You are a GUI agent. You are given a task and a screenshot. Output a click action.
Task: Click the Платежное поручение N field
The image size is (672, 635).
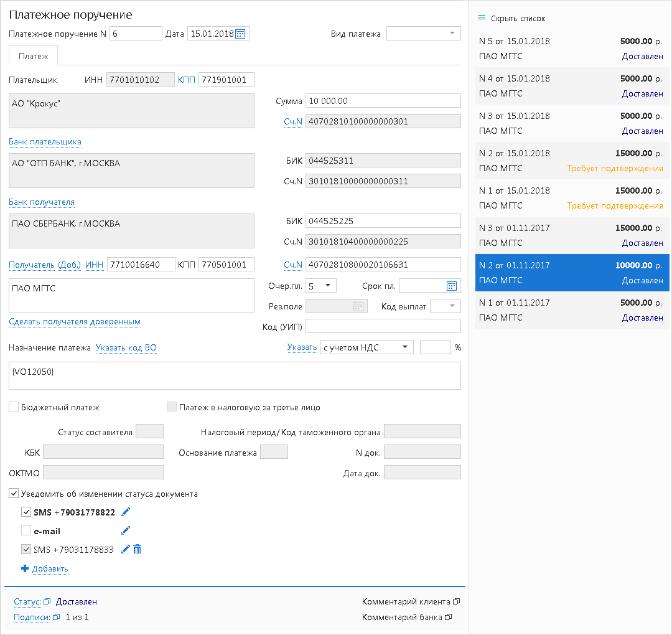point(136,34)
